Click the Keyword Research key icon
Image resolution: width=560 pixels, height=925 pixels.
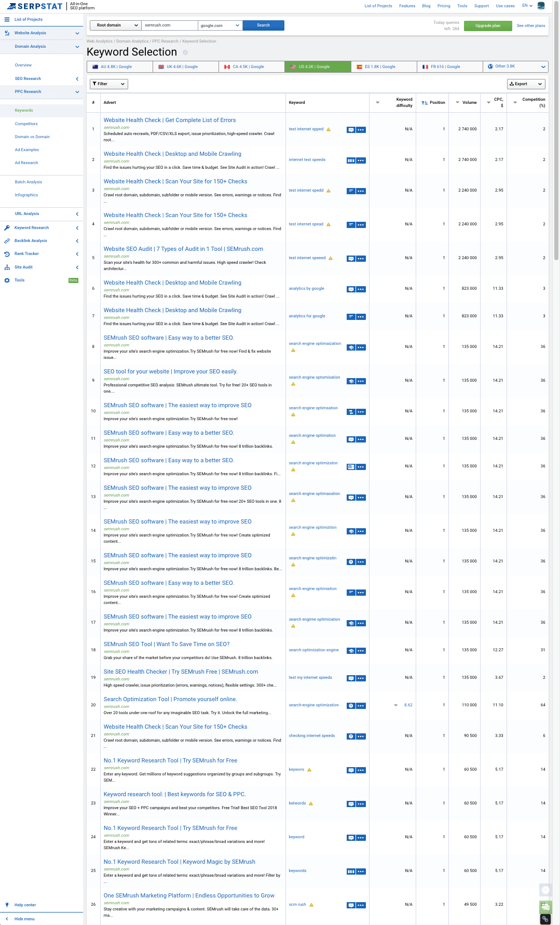coord(7,227)
